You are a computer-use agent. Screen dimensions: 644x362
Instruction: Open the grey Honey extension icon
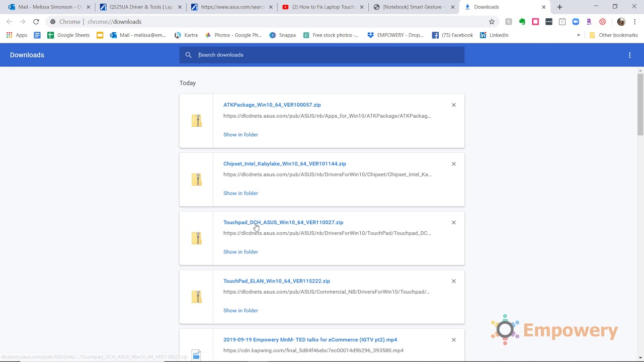tap(509, 22)
